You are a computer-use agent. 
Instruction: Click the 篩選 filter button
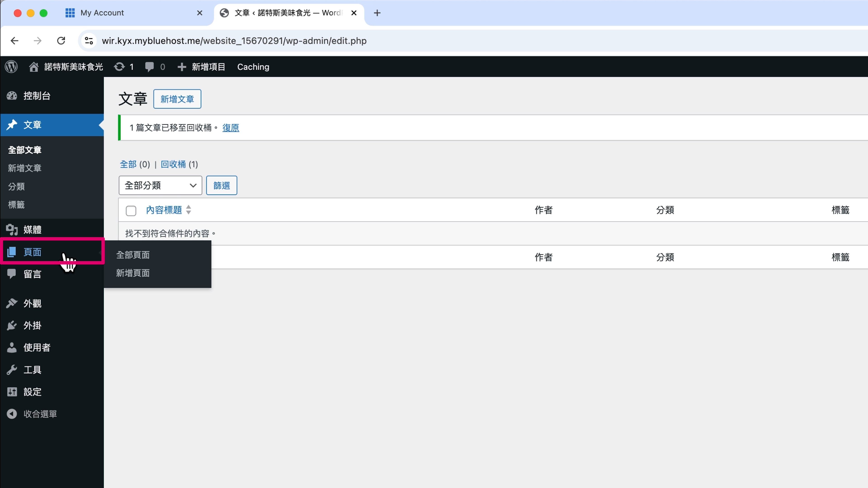(222, 185)
